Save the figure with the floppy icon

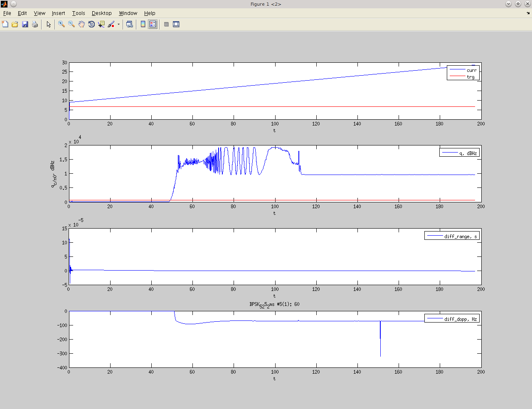coord(25,25)
